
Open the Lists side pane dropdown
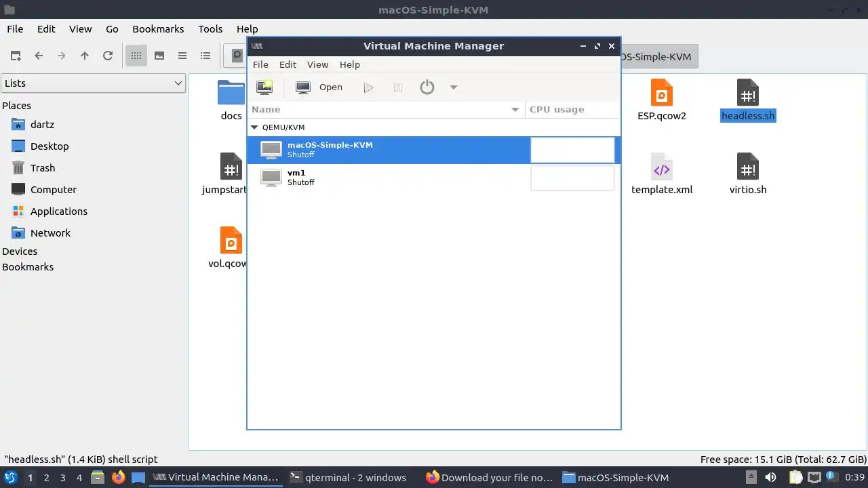click(x=93, y=83)
